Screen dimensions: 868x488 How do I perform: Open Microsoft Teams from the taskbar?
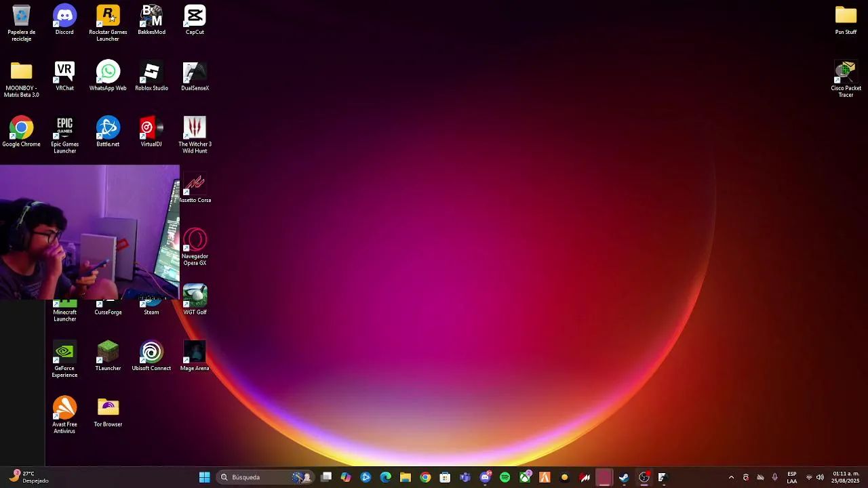click(x=465, y=477)
